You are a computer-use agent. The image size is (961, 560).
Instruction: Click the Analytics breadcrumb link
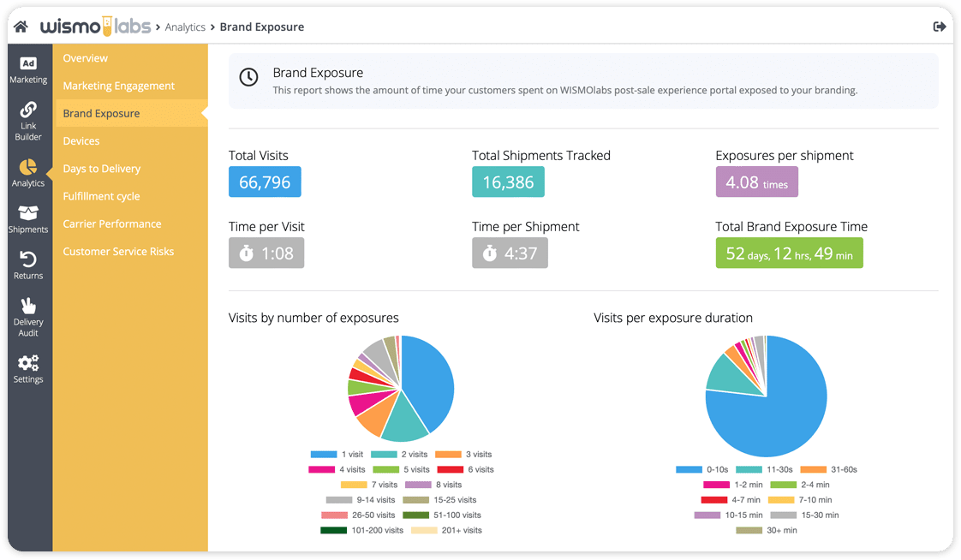coord(185,27)
